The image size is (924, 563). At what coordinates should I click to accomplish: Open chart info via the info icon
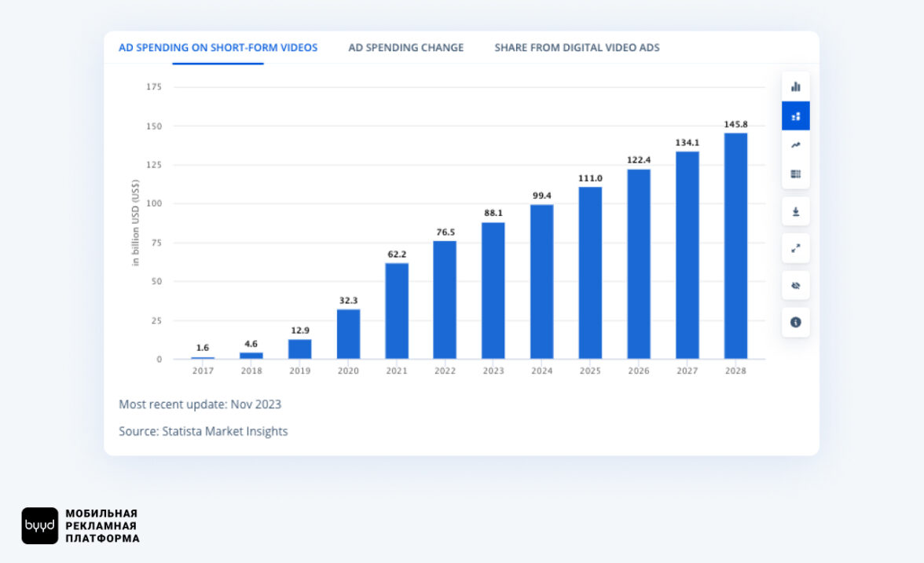(795, 322)
